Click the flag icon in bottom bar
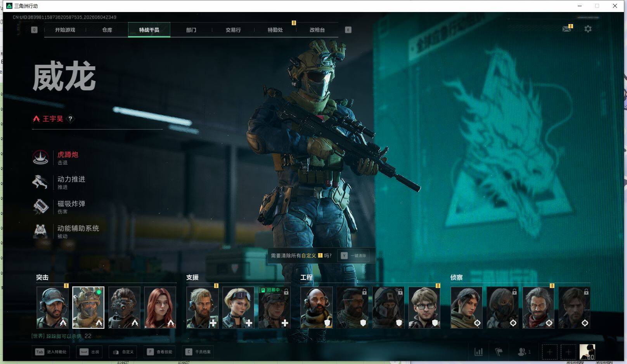The image size is (627, 364). pyautogui.click(x=499, y=352)
